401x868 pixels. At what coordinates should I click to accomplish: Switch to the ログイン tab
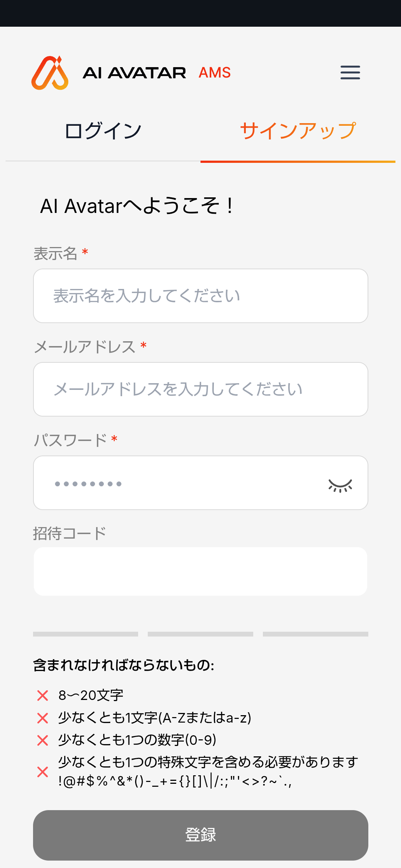103,131
